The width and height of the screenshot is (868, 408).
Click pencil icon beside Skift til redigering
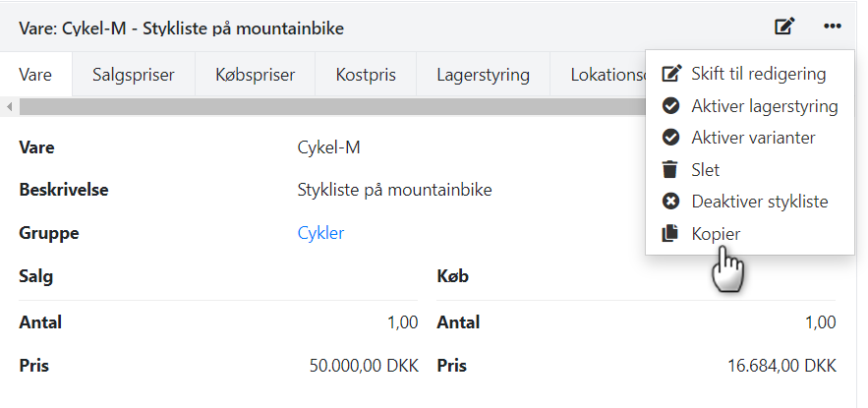click(x=671, y=74)
